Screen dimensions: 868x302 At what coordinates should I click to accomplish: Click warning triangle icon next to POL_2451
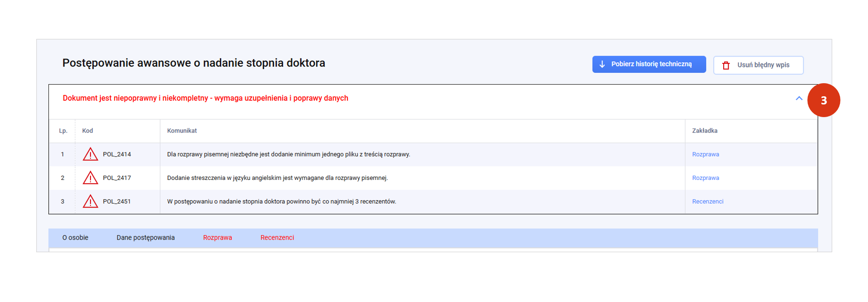click(x=90, y=202)
